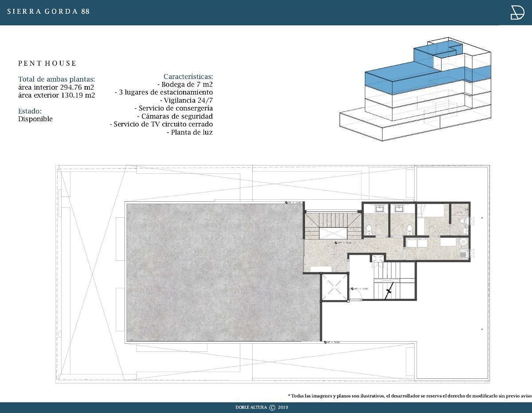Click the upper staircase in the plan
This screenshot has height=413, width=532.
(x=332, y=220)
